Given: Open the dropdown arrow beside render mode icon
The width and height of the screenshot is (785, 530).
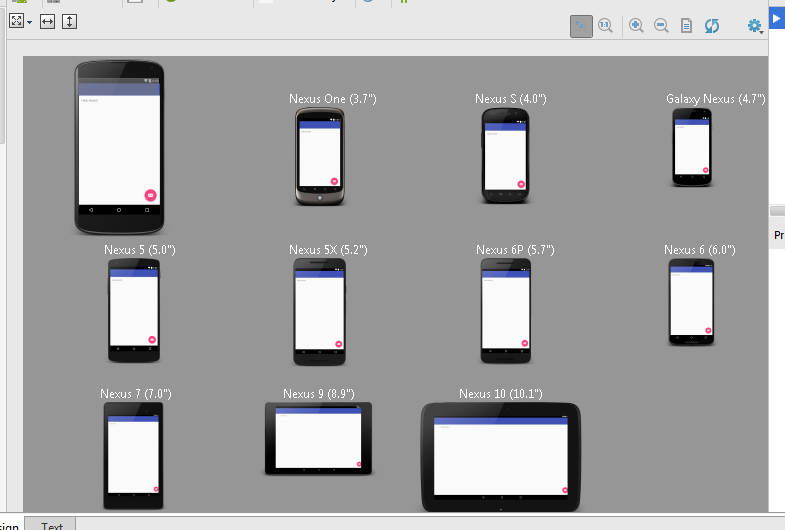Looking at the screenshot, I should (30, 22).
